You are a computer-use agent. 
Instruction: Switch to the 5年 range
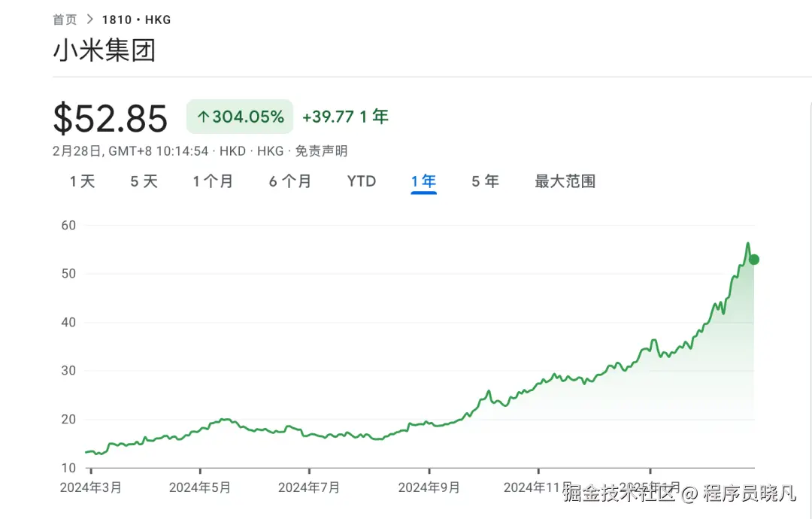tap(485, 181)
